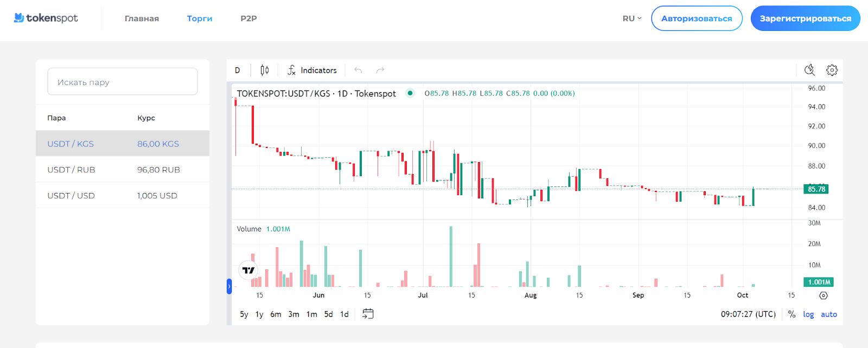Image resolution: width=868 pixels, height=348 pixels.
Task: Open the go-to-date calendar icon
Action: [368, 314]
